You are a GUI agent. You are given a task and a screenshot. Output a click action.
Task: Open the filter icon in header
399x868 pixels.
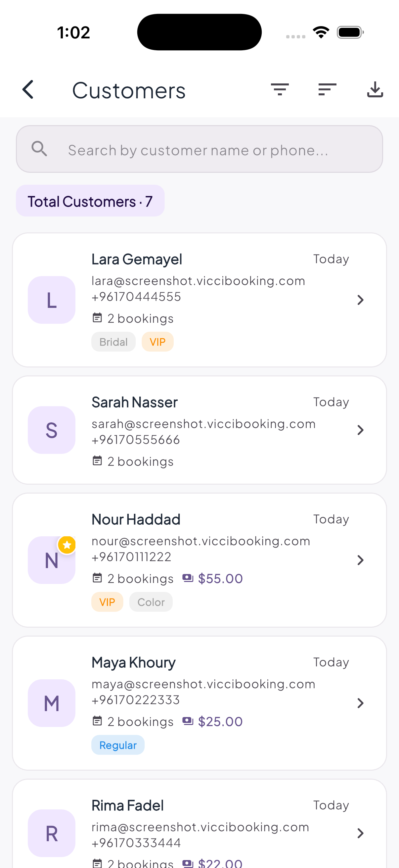tap(280, 90)
